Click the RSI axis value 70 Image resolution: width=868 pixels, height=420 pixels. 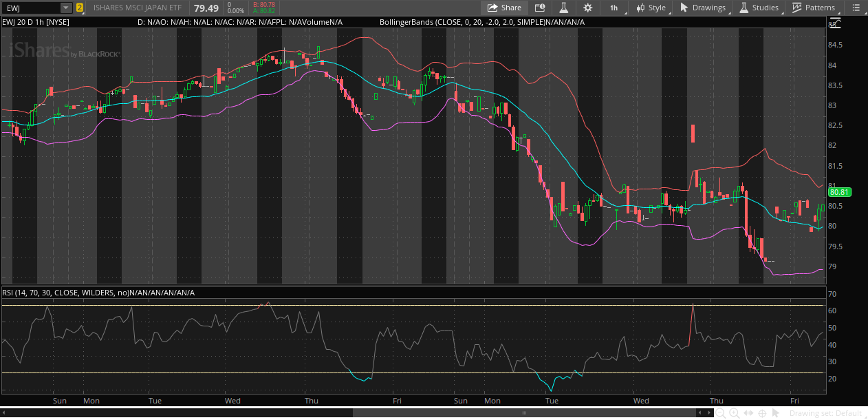pyautogui.click(x=832, y=294)
